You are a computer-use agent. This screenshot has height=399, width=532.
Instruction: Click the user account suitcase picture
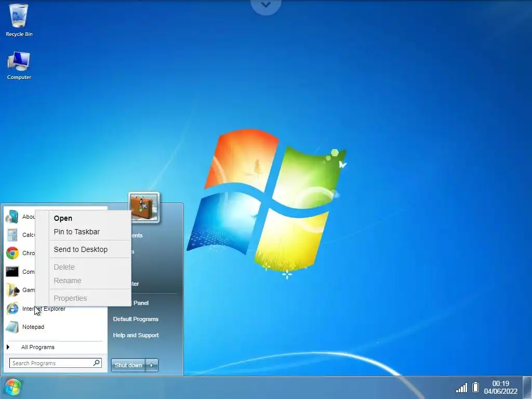[x=144, y=207]
